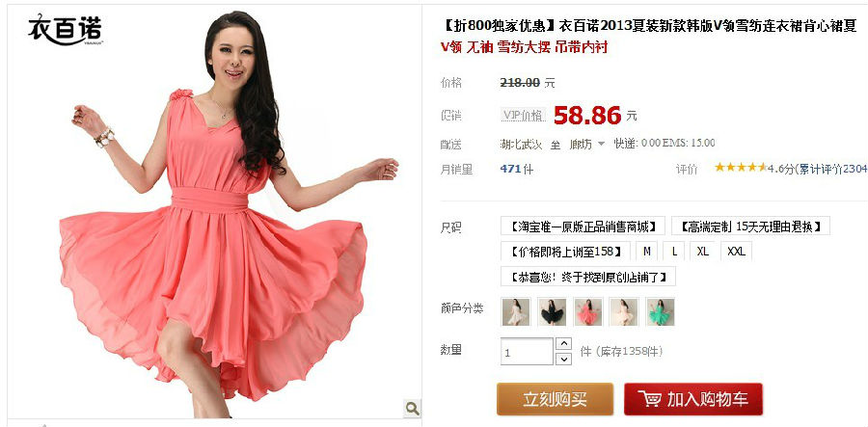868x427 pixels.
Task: Click the quantity input field
Action: click(x=527, y=352)
